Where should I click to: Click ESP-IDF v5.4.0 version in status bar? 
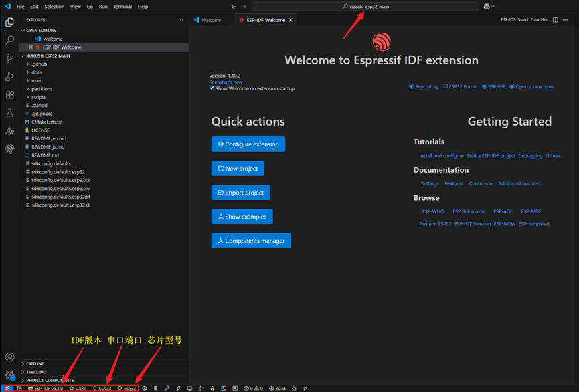coord(46,388)
